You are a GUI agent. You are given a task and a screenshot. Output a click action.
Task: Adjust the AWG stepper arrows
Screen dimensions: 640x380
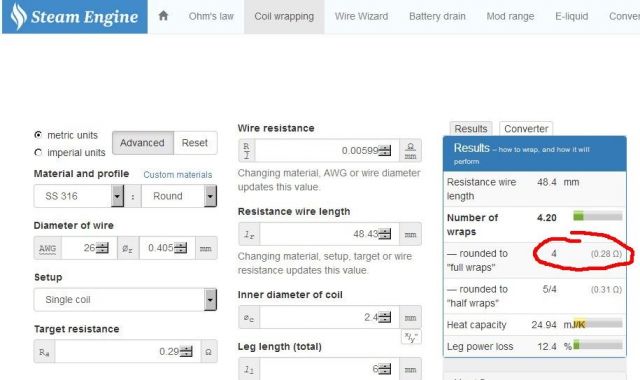point(102,248)
